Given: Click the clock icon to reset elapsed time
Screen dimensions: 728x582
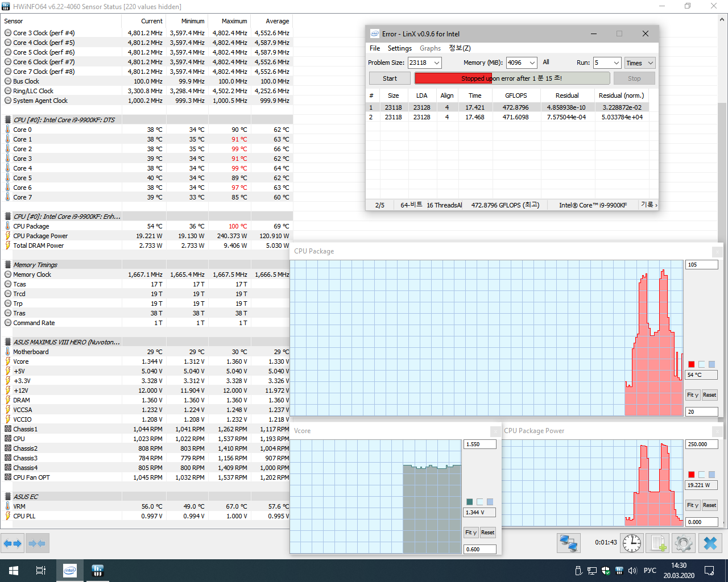Looking at the screenshot, I should tap(632, 543).
